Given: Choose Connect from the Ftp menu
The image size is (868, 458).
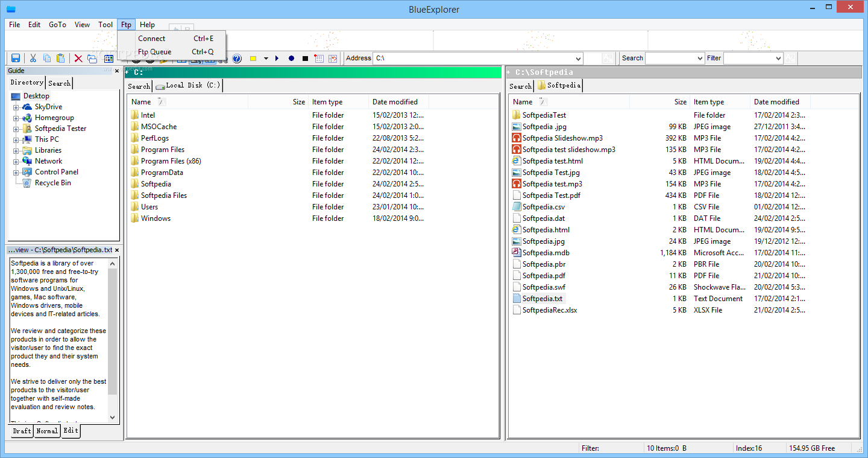Looking at the screenshot, I should 172,38.
